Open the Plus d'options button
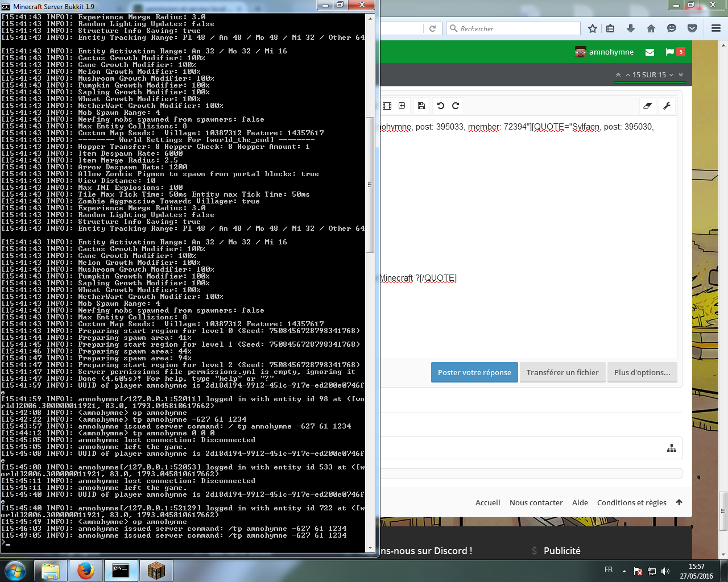Screen dimensions: 728x582 (x=642, y=372)
